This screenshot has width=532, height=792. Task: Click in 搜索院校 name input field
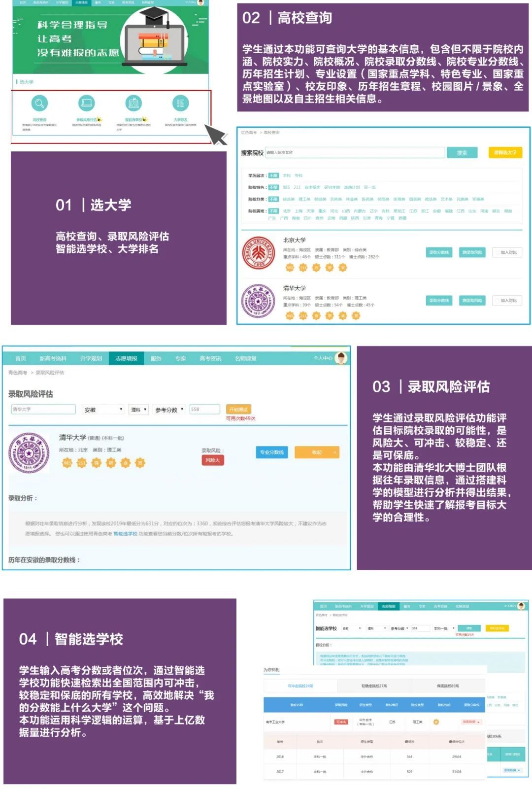click(x=355, y=153)
